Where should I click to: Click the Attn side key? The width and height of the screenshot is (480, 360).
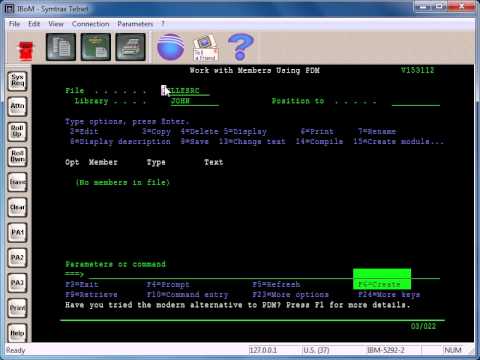(17, 106)
